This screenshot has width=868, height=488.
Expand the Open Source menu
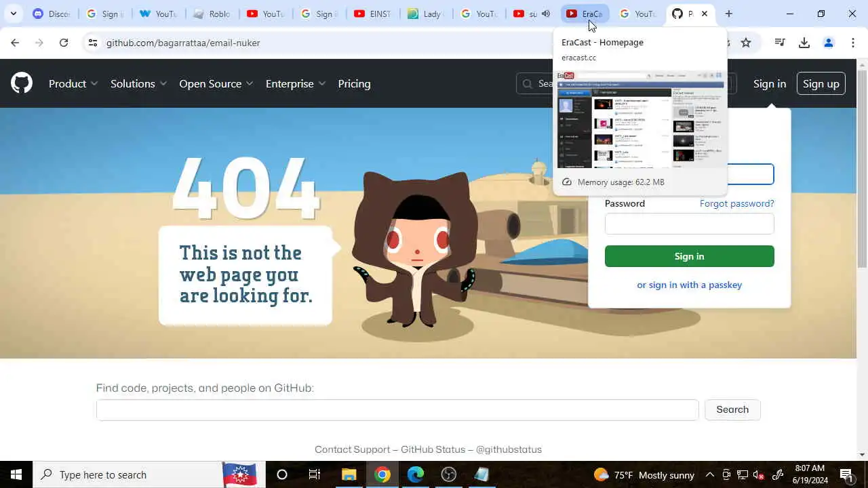click(216, 83)
